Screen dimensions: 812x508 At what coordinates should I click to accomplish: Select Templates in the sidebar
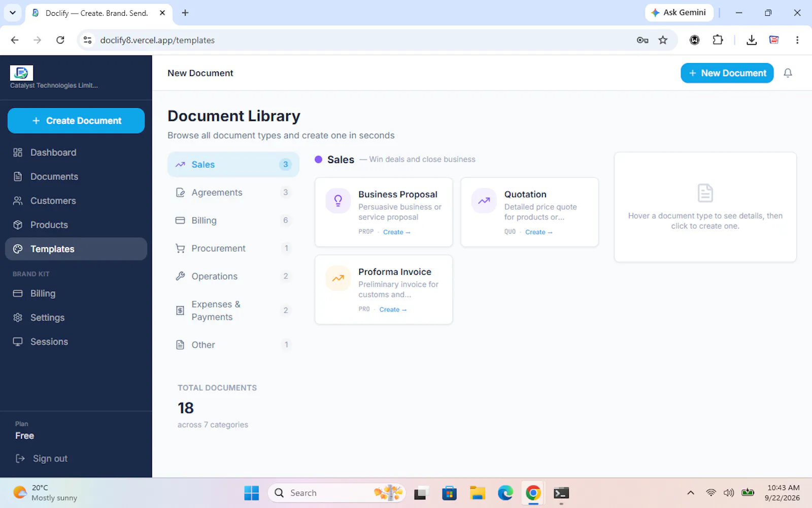coord(76,249)
